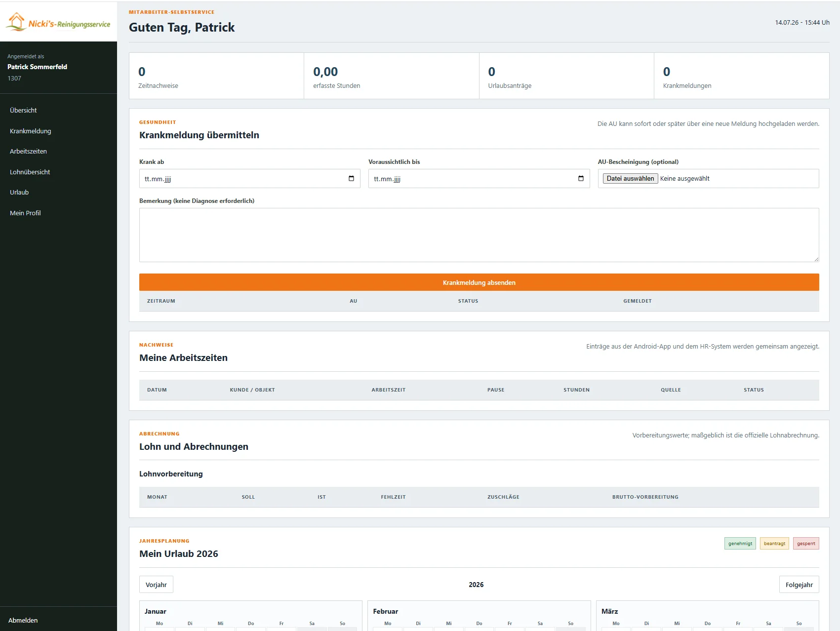840x631 pixels.
Task: Open the calendar picker in Krank ab field
Action: (351, 178)
